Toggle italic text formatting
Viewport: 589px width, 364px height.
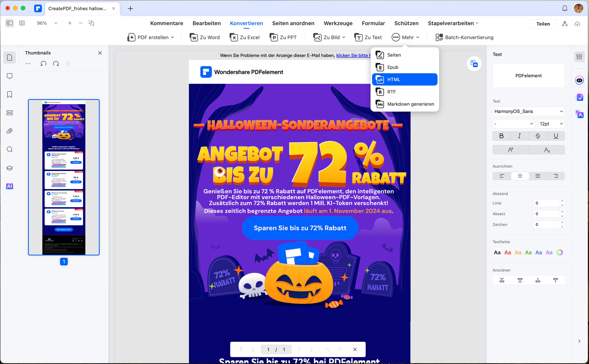tap(520, 136)
